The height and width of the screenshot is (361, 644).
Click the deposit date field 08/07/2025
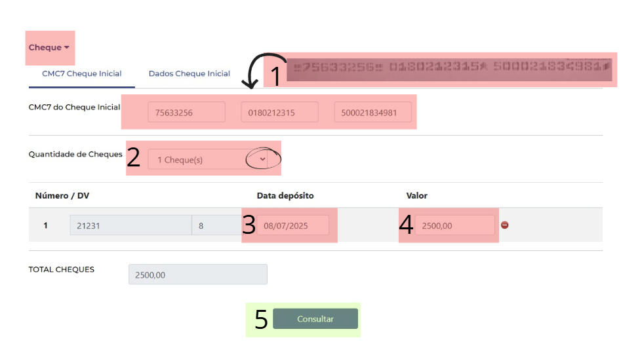coord(293,225)
